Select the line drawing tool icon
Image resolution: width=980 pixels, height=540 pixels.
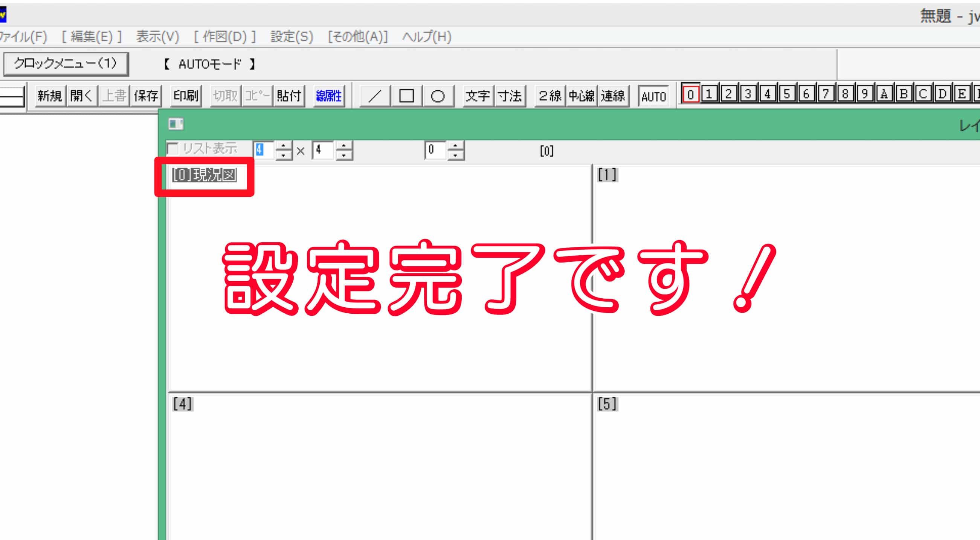[375, 96]
